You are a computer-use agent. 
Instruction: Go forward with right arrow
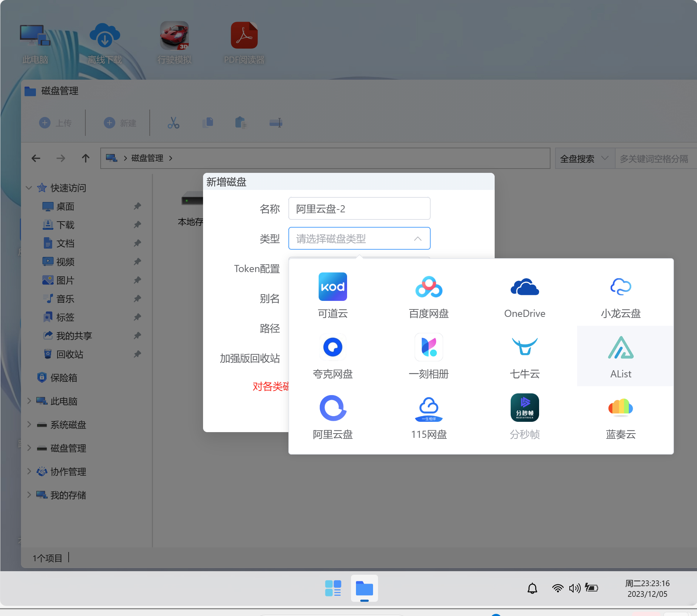[60, 158]
